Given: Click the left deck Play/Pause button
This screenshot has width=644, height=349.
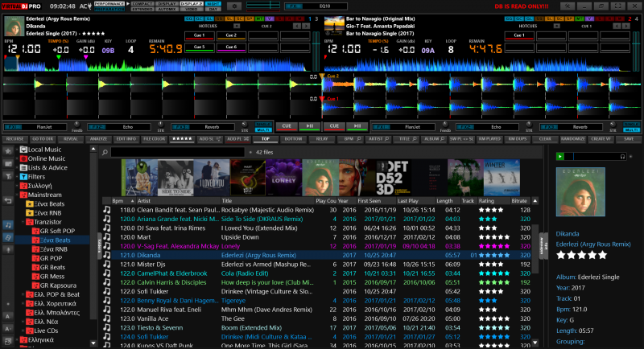Looking at the screenshot, I should click(310, 126).
